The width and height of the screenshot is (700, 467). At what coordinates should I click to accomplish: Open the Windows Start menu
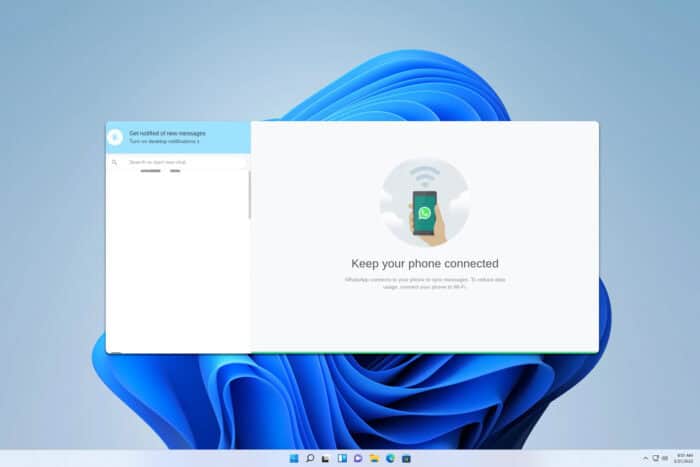(294, 459)
